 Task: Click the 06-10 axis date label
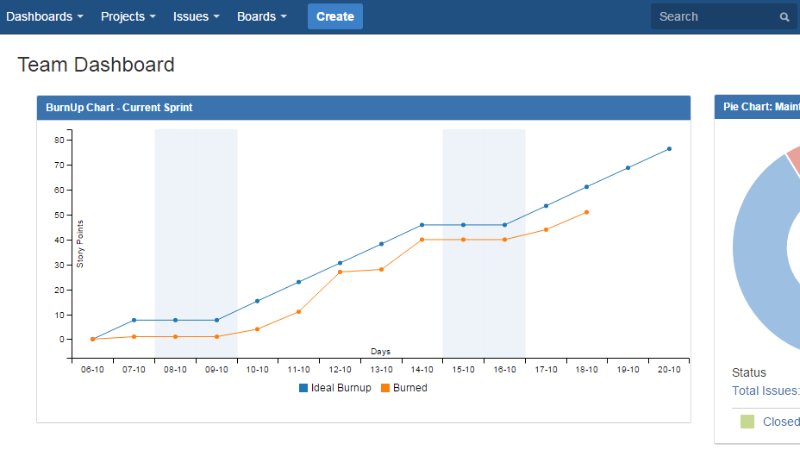point(92,369)
